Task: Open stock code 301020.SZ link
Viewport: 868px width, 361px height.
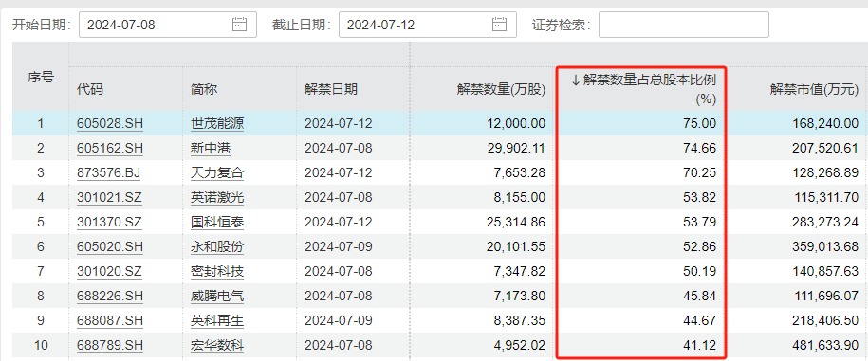Action: pos(110,271)
